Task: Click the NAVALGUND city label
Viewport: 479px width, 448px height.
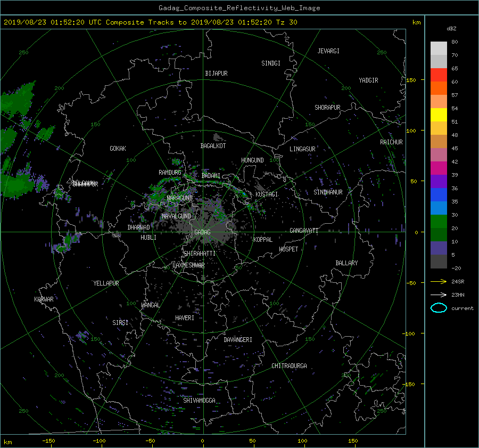Action: click(176, 216)
